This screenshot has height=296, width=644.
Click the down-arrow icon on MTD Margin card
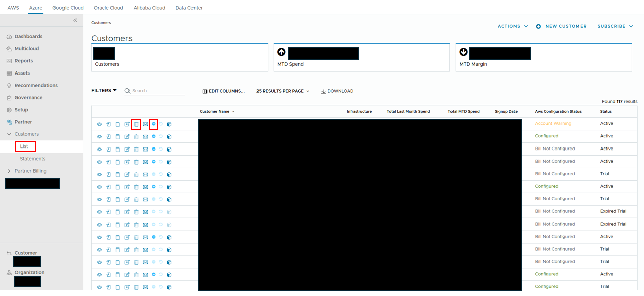[464, 52]
